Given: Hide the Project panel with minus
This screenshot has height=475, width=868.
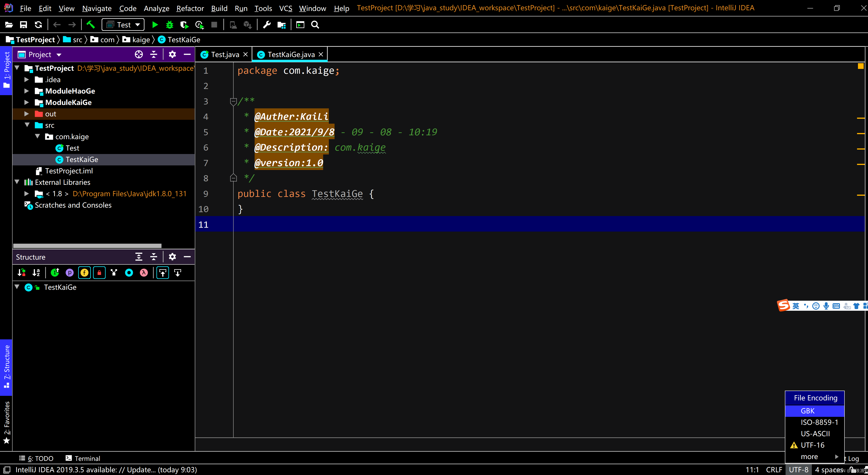Looking at the screenshot, I should pos(187,54).
